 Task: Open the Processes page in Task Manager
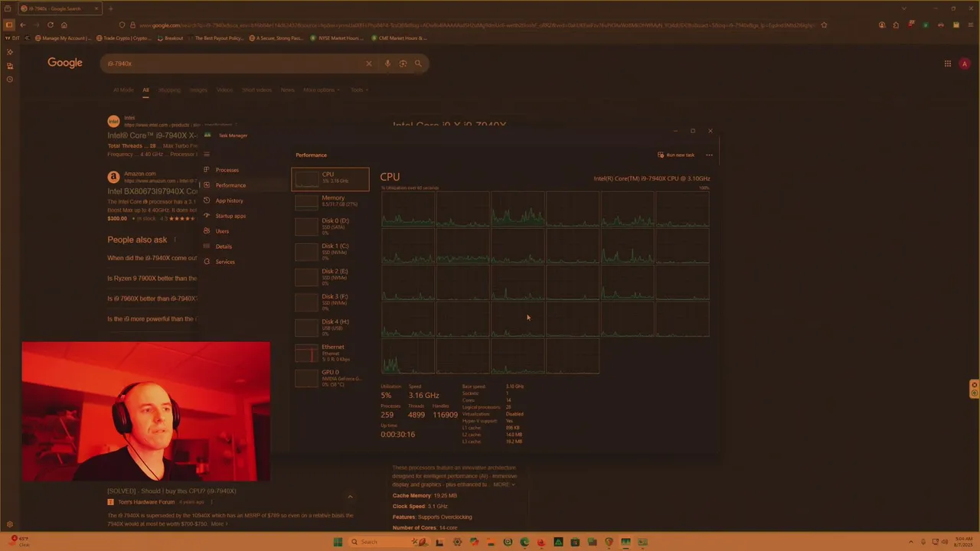tap(226, 170)
